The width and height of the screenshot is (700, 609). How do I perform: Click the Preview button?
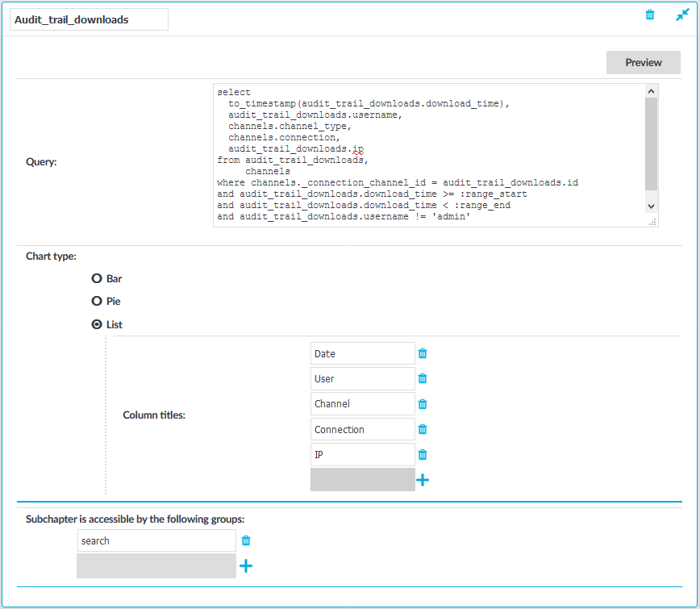(x=643, y=62)
